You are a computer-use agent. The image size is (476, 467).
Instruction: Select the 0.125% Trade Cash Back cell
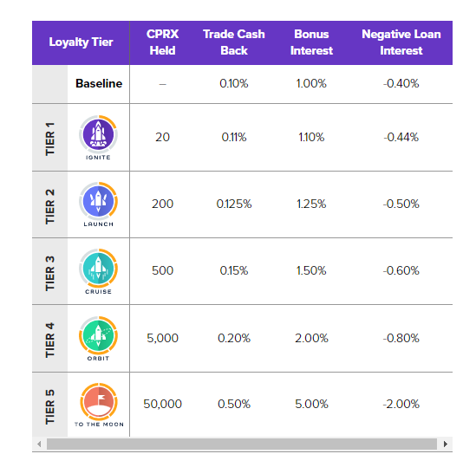point(234,204)
